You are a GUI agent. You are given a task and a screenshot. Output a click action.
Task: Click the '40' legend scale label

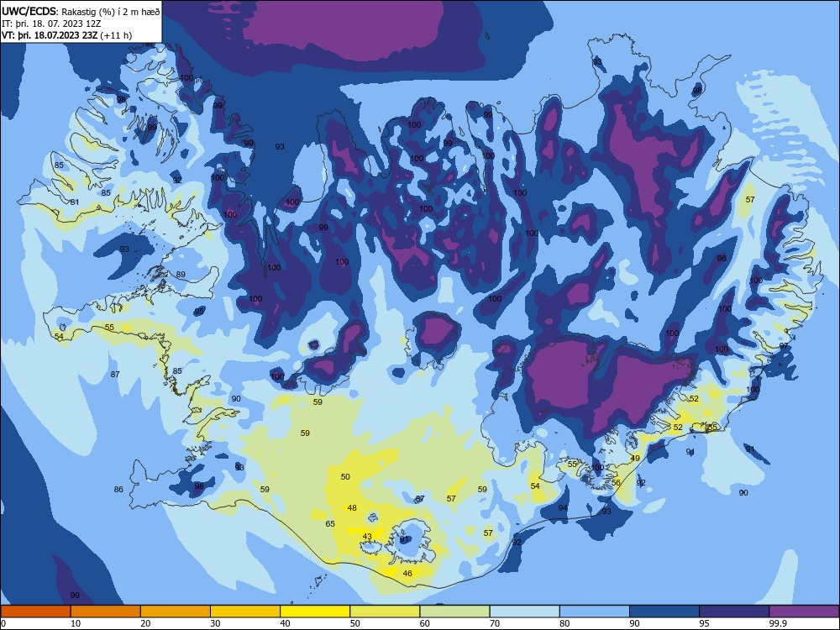coord(286,623)
